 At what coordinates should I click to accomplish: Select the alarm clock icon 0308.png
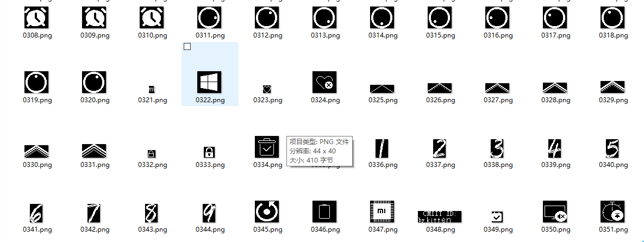tap(37, 18)
